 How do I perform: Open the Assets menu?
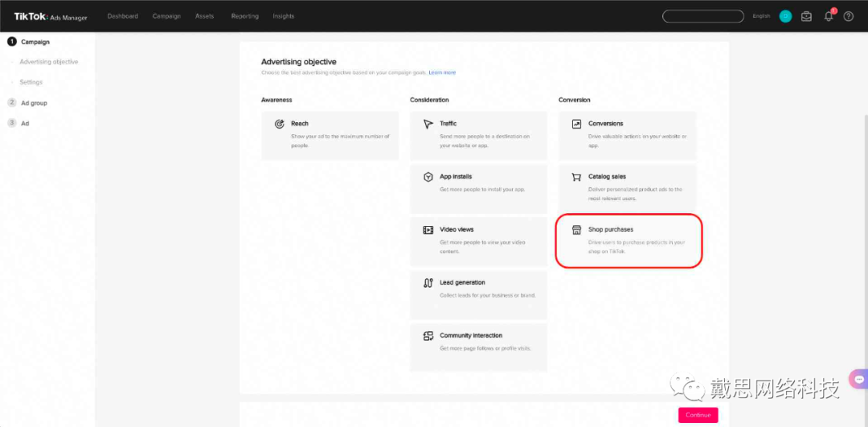pos(204,16)
